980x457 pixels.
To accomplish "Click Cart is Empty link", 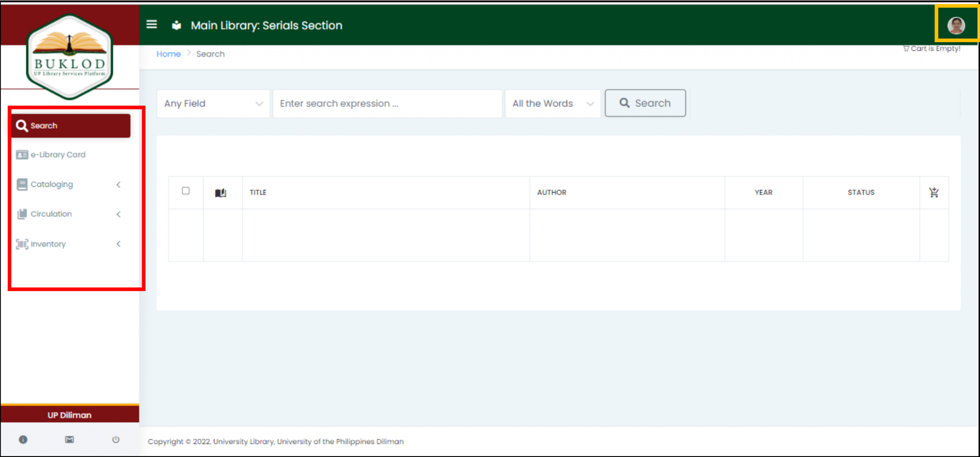I will point(932,48).
